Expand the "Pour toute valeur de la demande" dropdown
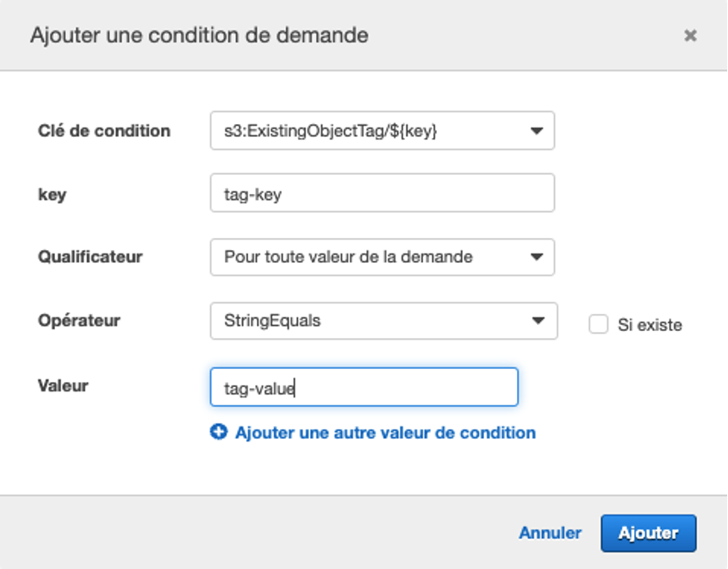 click(x=383, y=257)
